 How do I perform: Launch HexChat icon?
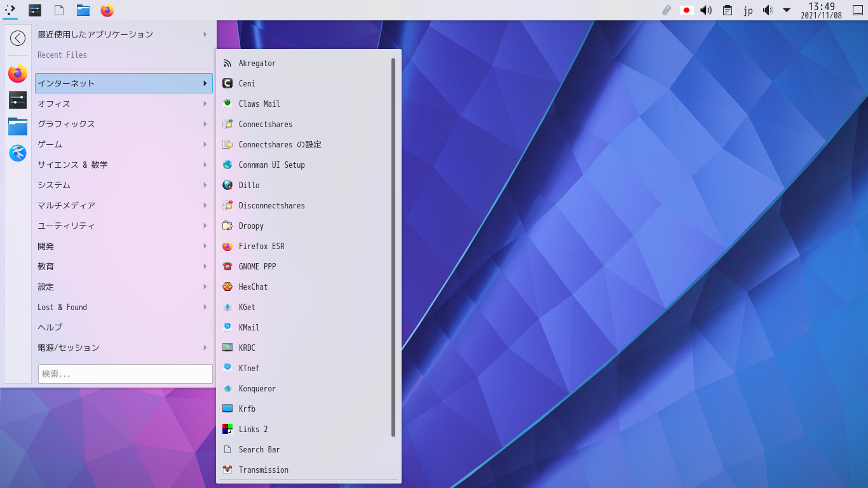click(x=227, y=287)
